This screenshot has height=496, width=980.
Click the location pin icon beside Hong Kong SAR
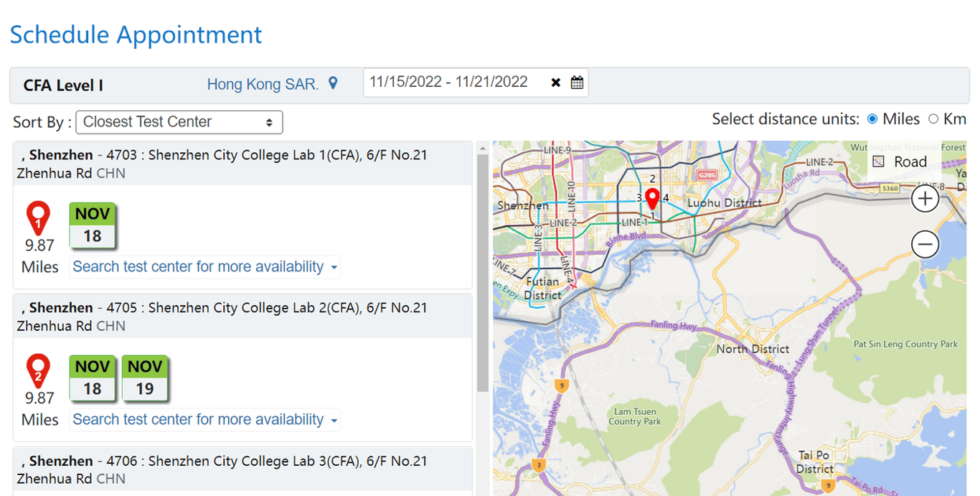point(333,83)
